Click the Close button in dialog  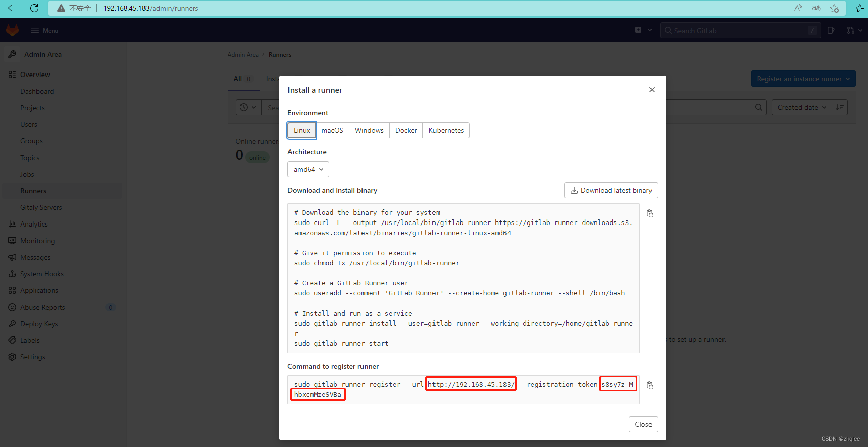[x=643, y=424]
